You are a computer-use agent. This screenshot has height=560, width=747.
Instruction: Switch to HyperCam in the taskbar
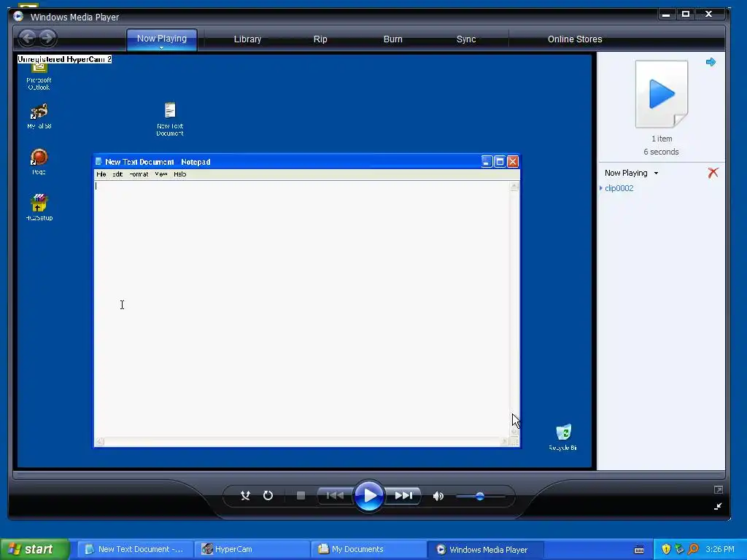tap(252, 549)
